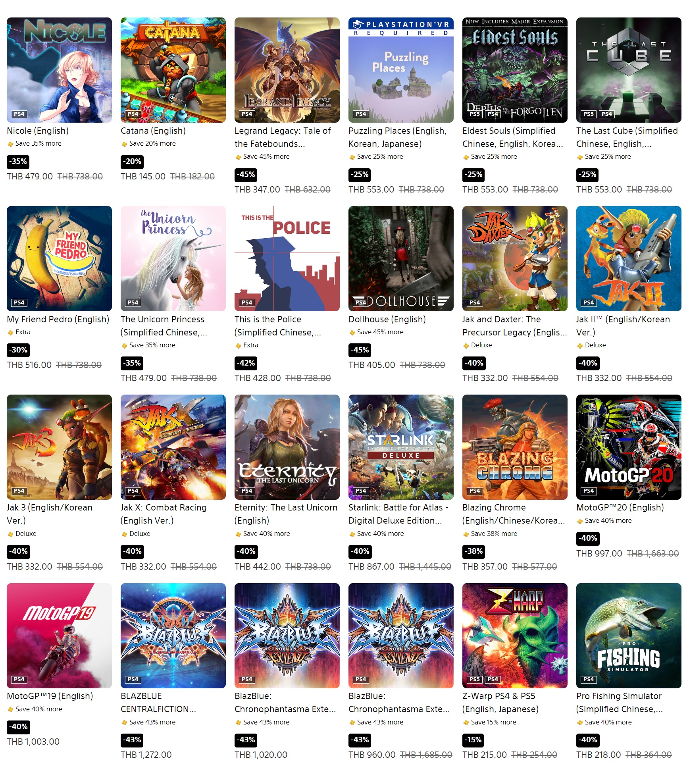Open the Starlink: Battle for Atlas cover
Image resolution: width=689 pixels, height=784 pixels.
click(401, 447)
